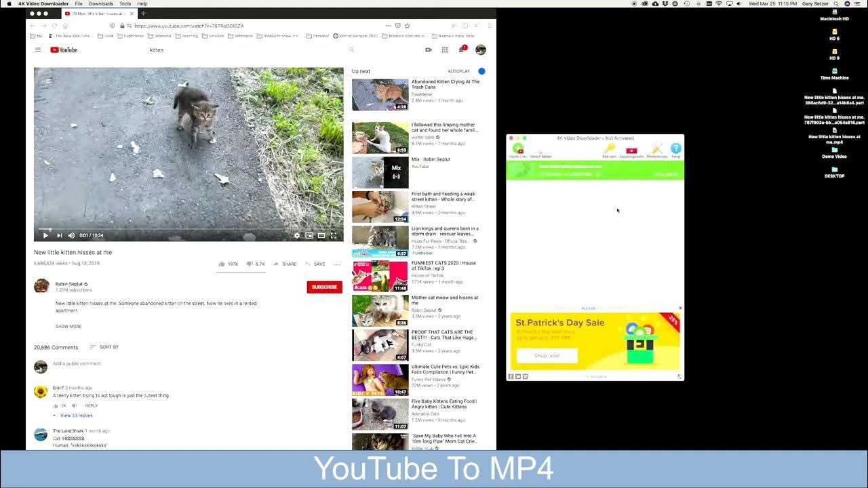Click the SHARE button under the video
The width and height of the screenshot is (868, 488).
[x=285, y=264]
